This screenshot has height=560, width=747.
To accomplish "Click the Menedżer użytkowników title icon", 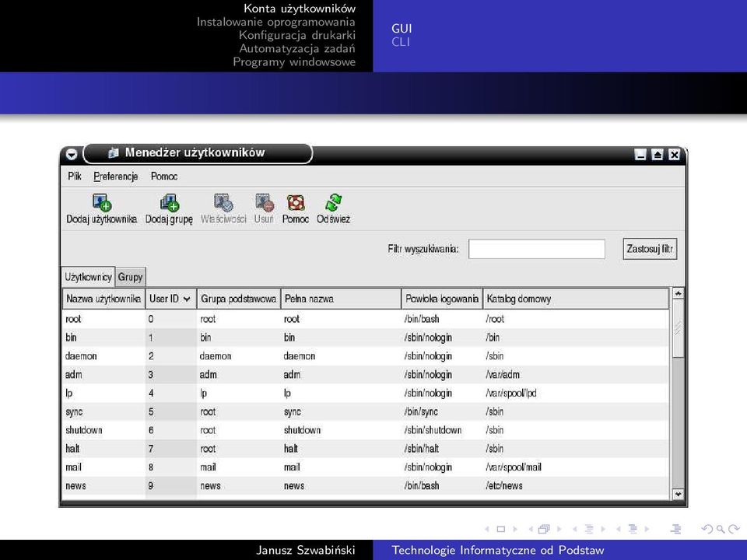I will 114,153.
